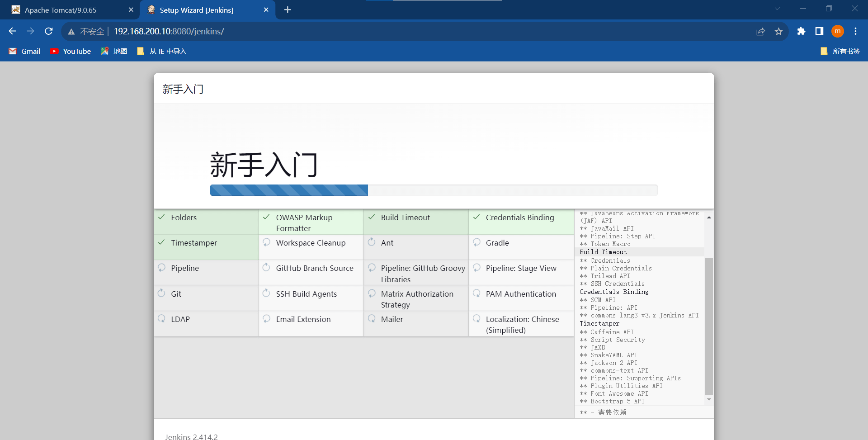Open a new browser tab

[x=288, y=10]
